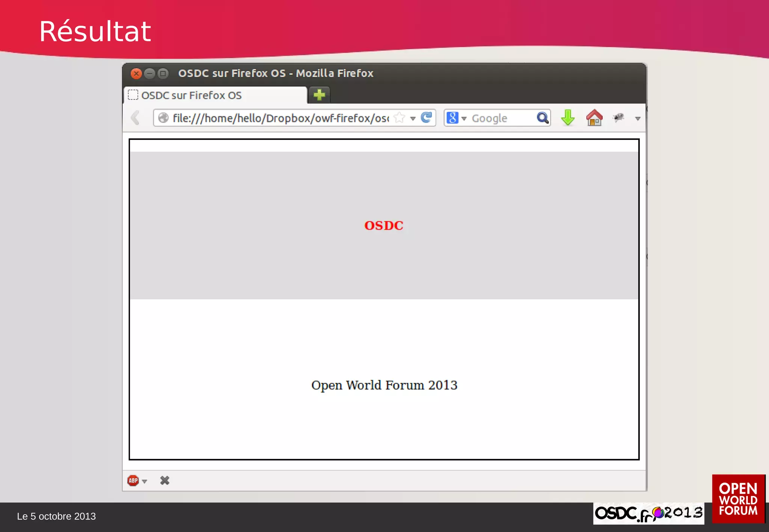Bookmark page with the star icon
Image resolution: width=769 pixels, height=532 pixels.
(x=400, y=118)
